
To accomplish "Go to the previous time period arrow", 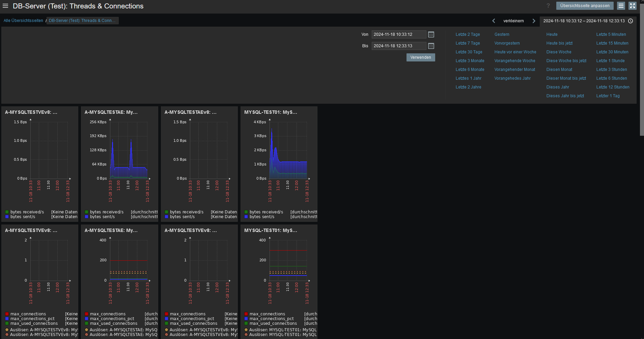I will [494, 21].
